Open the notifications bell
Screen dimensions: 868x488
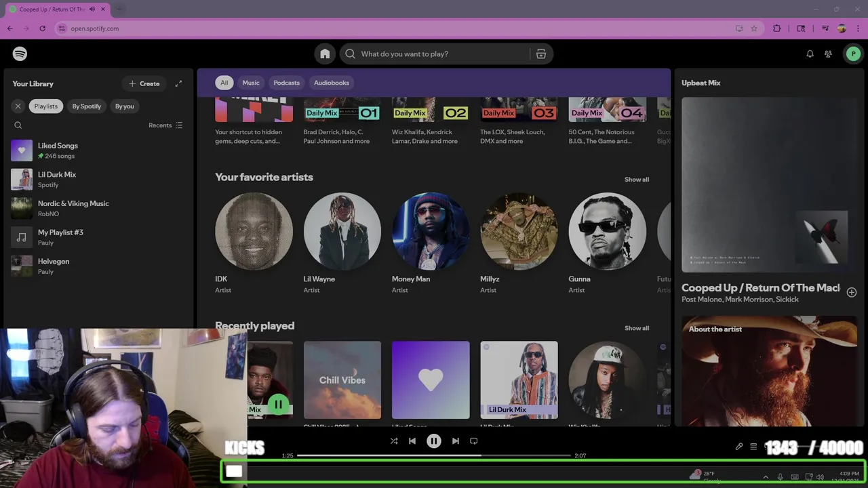(x=810, y=54)
